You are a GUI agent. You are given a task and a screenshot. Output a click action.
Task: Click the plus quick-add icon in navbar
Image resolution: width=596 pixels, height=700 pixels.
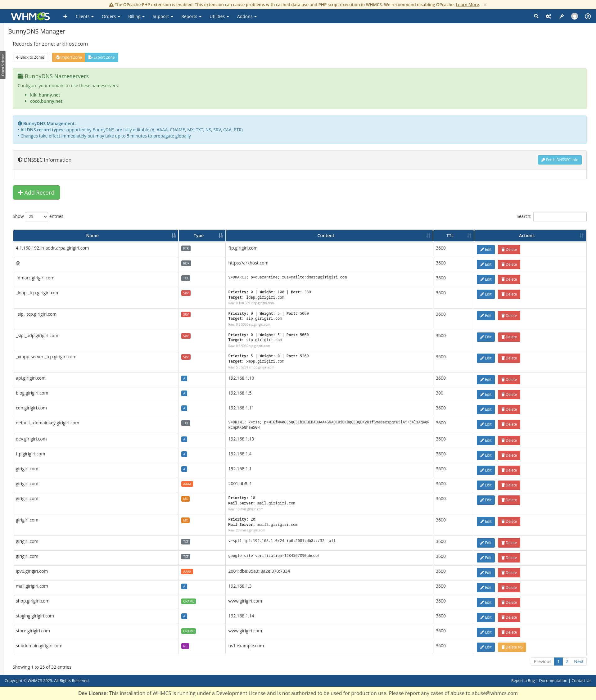65,16
